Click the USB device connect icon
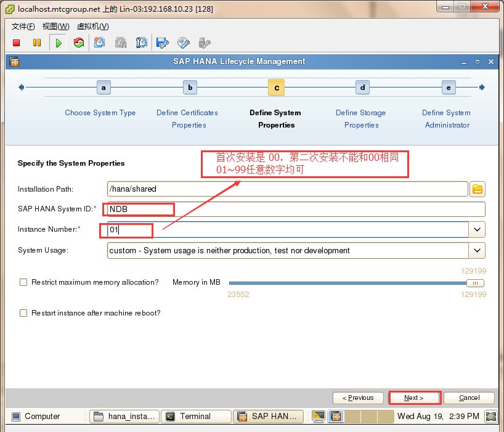Screen dimensions: 504x432 tap(205, 43)
